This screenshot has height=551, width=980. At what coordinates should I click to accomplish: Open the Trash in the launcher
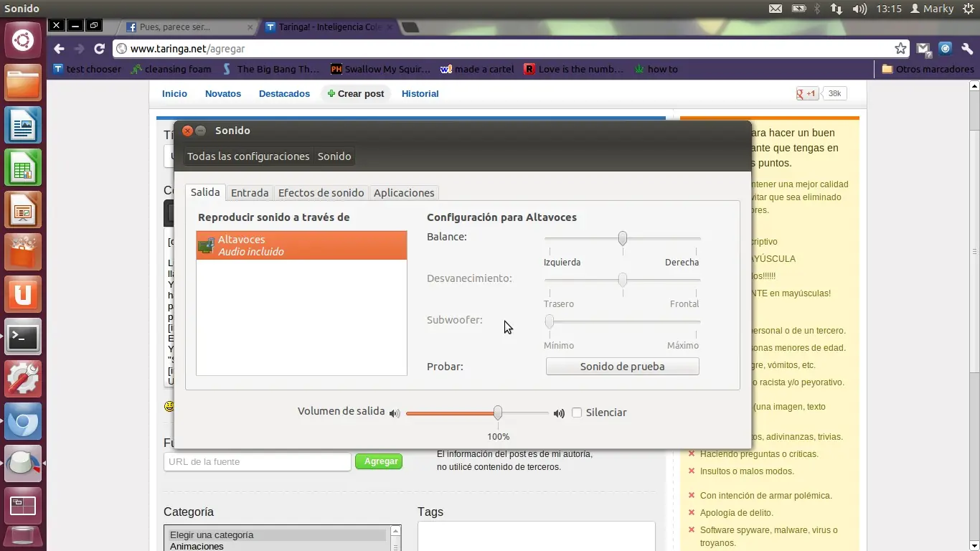coord(23,538)
